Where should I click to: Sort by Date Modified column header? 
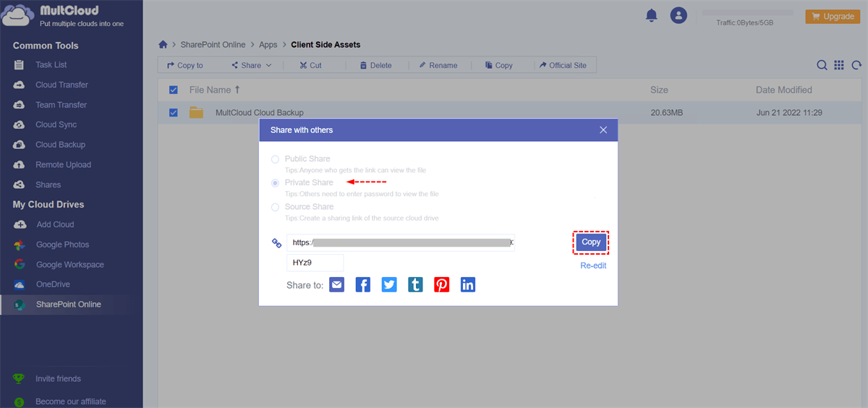click(784, 90)
